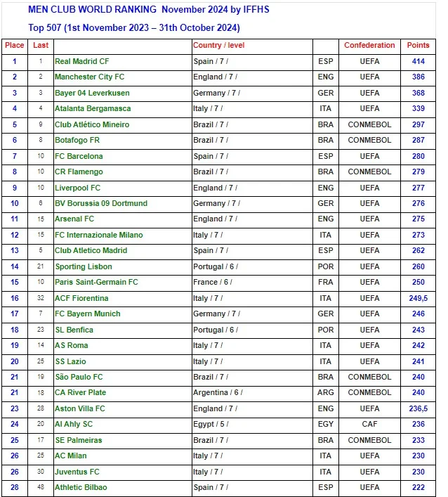
Task: Click the 414 points value for Real Madrid
Action: coord(418,61)
